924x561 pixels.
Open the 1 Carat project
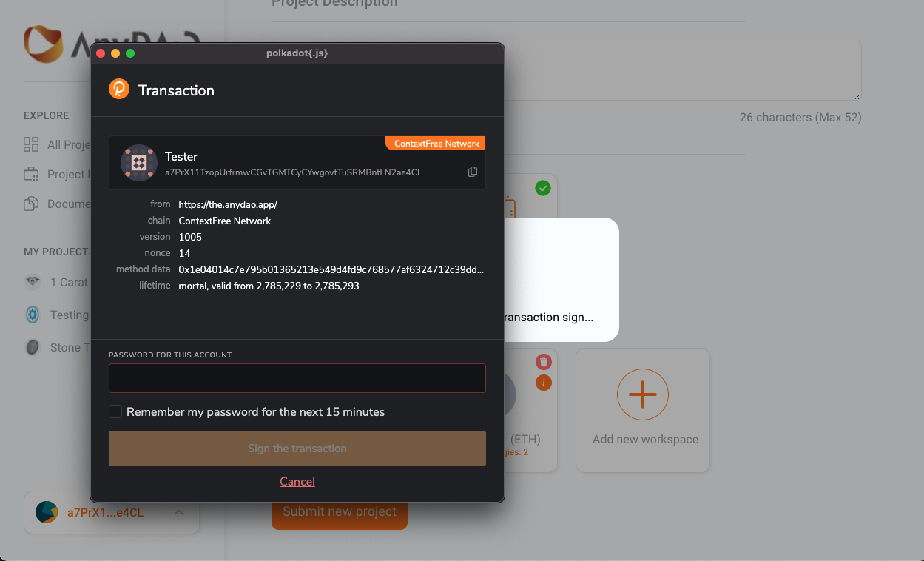(x=57, y=282)
